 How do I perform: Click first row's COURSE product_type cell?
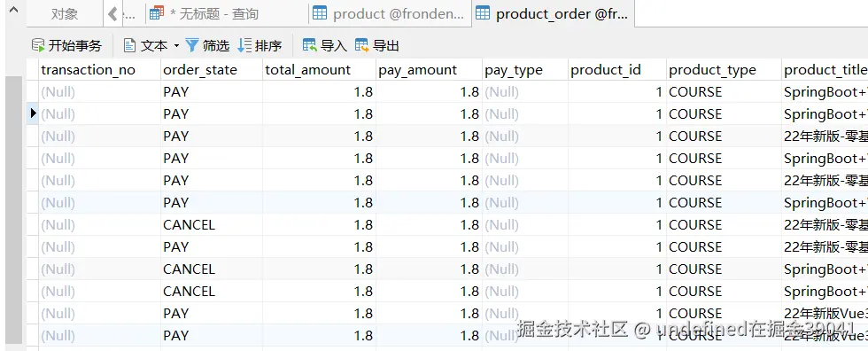724,92
